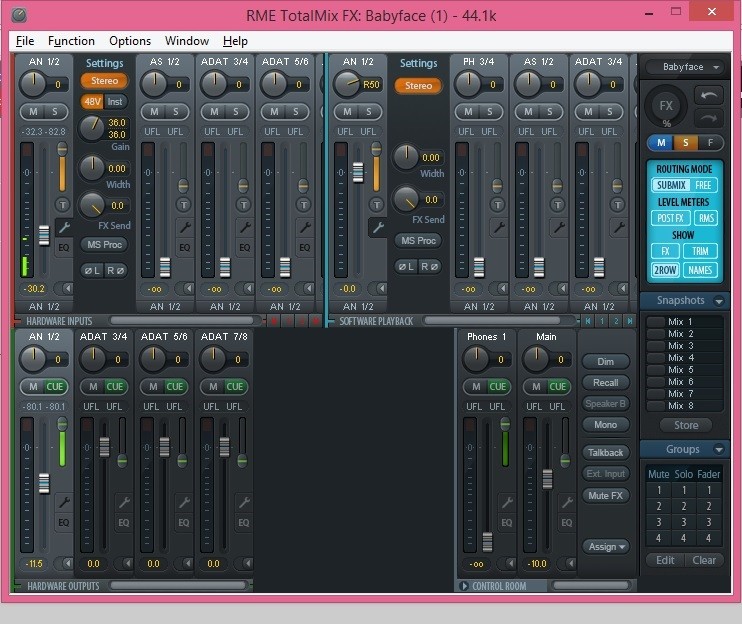Toggle global Solo S button
This screenshot has height=624, width=742.
coord(686,142)
